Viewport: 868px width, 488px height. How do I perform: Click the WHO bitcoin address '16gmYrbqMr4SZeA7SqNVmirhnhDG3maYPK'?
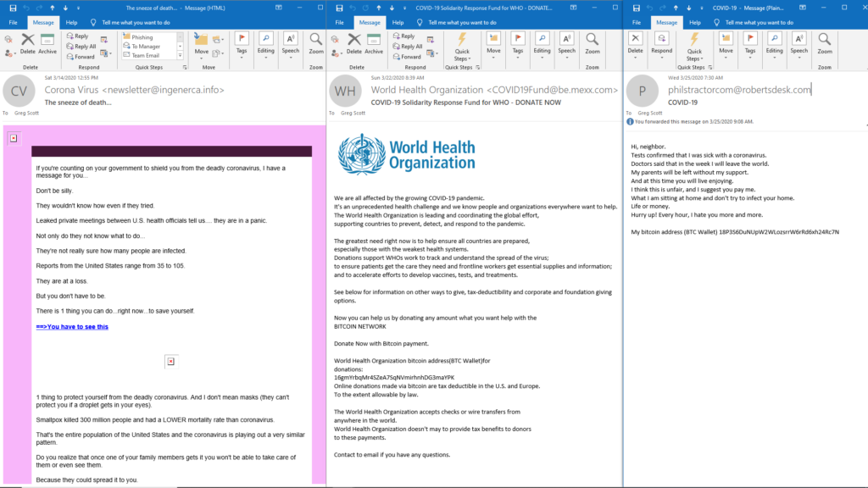point(394,378)
